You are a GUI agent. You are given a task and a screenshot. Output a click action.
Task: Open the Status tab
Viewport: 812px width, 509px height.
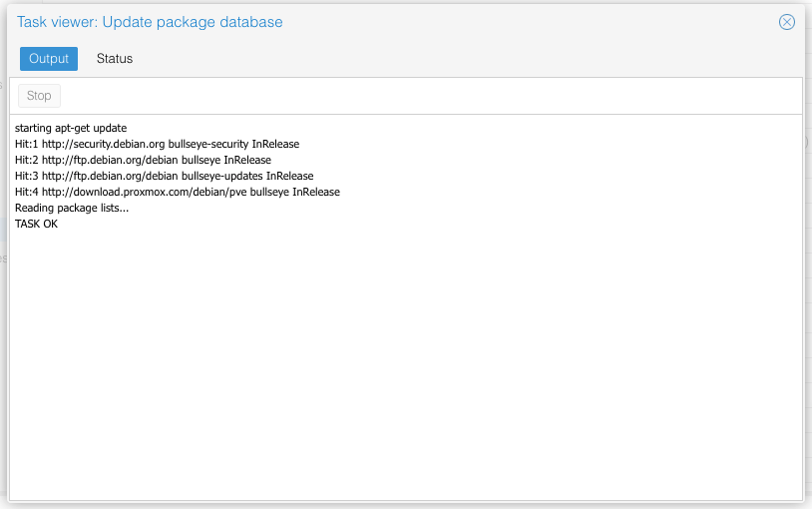pos(115,59)
